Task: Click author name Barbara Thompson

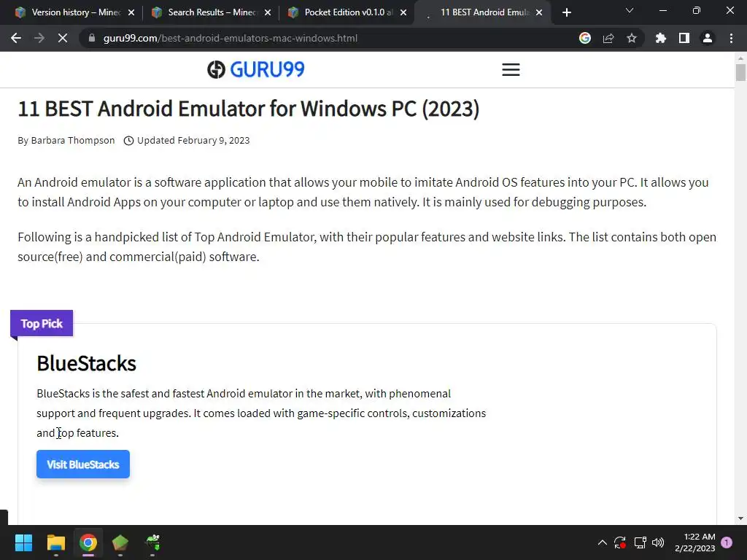Action: [x=73, y=141]
